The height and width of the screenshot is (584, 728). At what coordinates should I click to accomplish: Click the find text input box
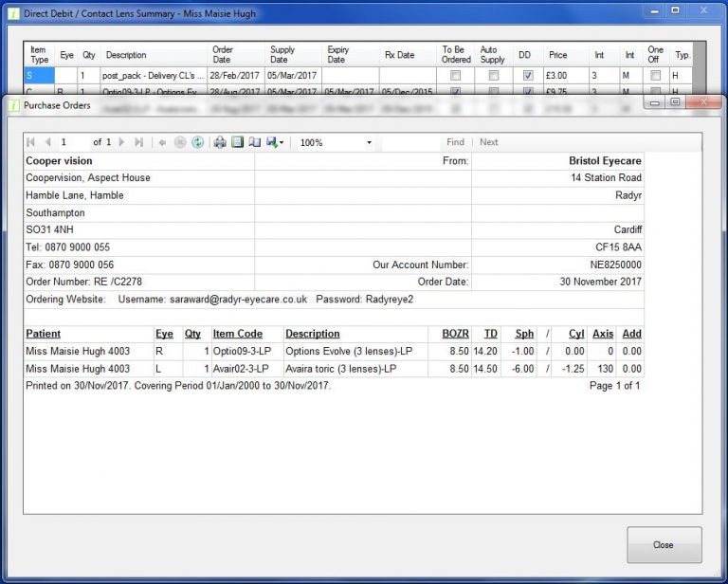tap(410, 142)
